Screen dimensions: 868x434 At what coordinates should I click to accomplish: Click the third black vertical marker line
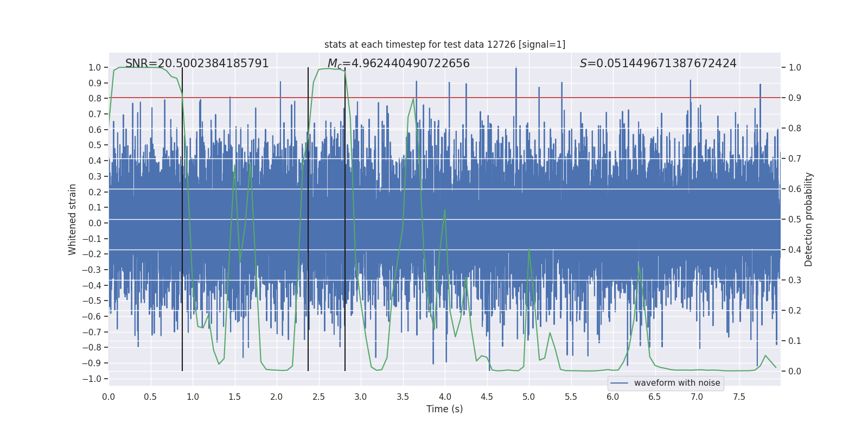point(345,219)
